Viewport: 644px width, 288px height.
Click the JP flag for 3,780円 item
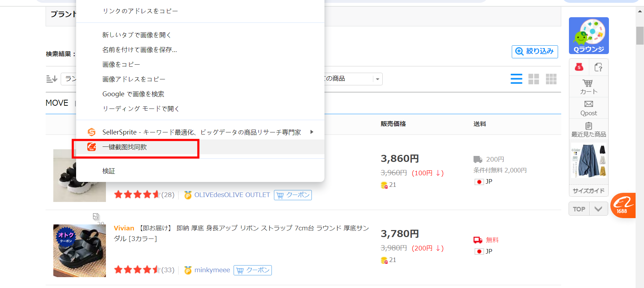click(479, 251)
